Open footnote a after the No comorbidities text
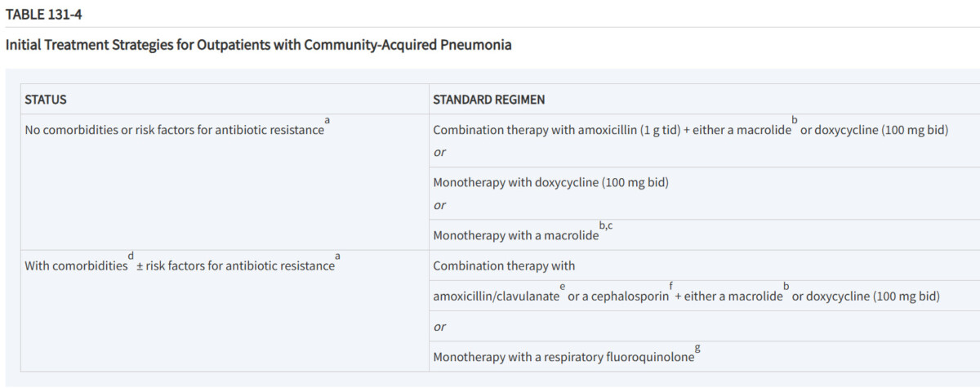The height and width of the screenshot is (388, 980). point(327,120)
